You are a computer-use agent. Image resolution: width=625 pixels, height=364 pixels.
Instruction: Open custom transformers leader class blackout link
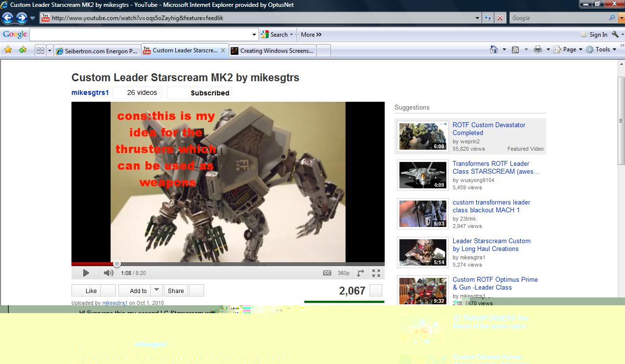pyautogui.click(x=491, y=206)
